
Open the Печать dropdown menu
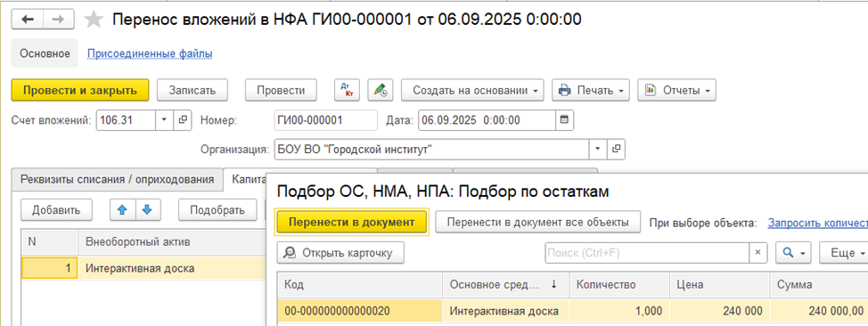[591, 90]
